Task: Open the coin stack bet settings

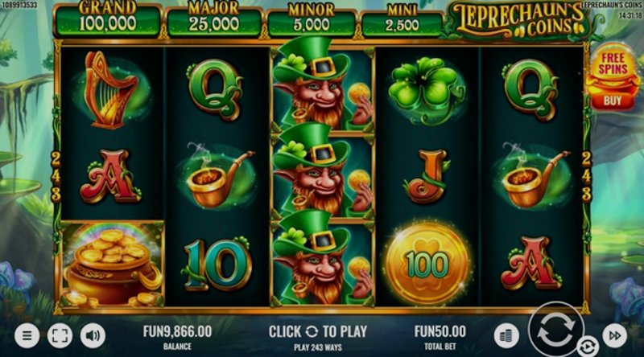Action: pos(506,335)
